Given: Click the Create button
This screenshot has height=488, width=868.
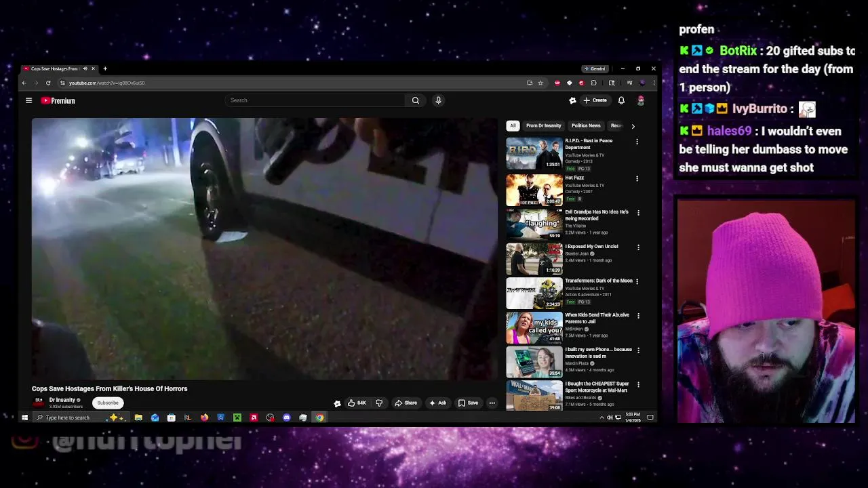Looking at the screenshot, I should click(x=595, y=100).
